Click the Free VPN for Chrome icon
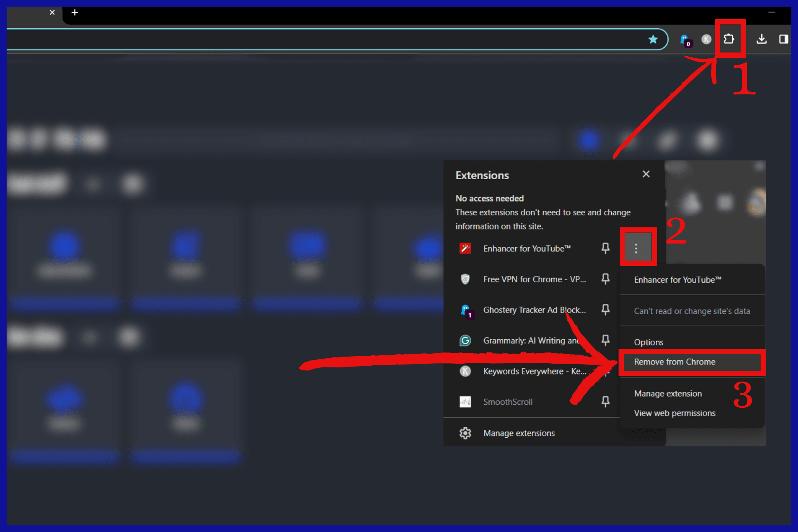This screenshot has width=798, height=532. coord(465,279)
